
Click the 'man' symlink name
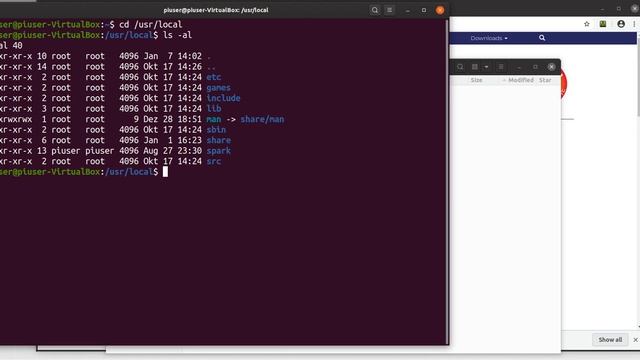coord(213,119)
